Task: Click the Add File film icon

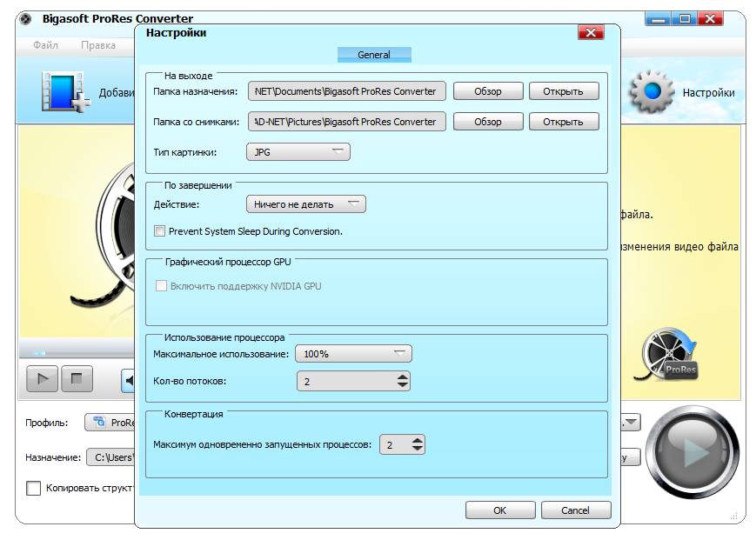Action: coord(65,91)
